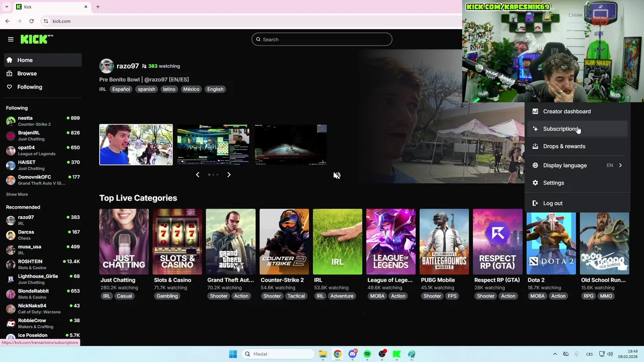The width and height of the screenshot is (644, 362).
Task: Open BrajenIRL channel from Following list
Action: (x=43, y=136)
